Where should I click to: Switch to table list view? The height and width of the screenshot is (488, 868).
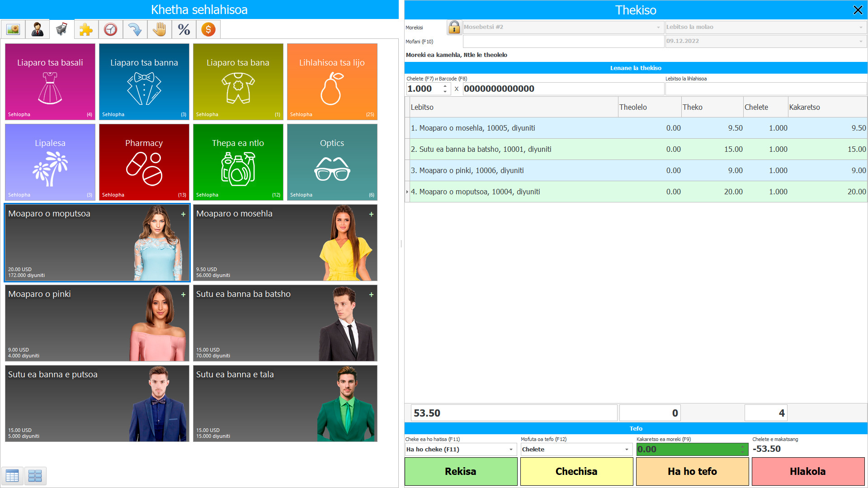coord(12,475)
